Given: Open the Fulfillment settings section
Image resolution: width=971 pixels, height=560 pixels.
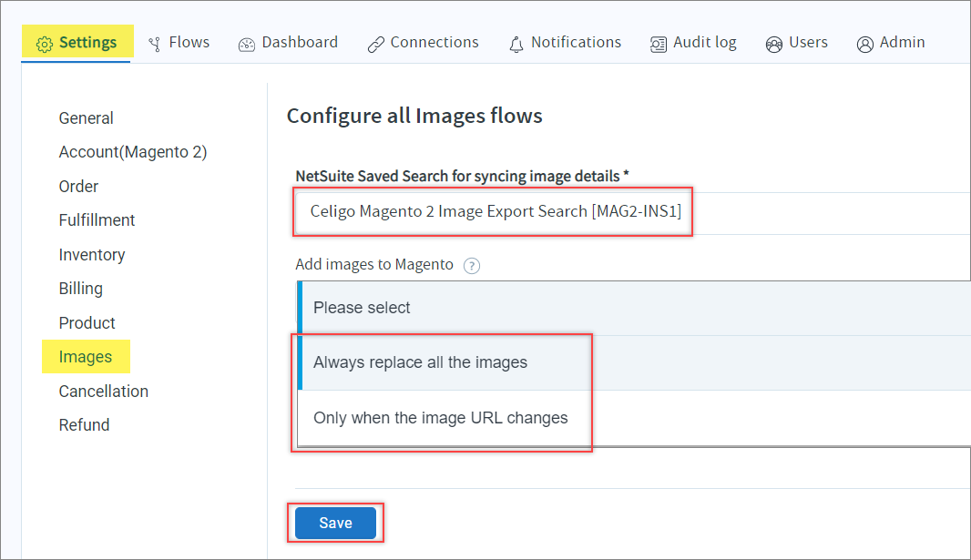Looking at the screenshot, I should pyautogui.click(x=97, y=220).
